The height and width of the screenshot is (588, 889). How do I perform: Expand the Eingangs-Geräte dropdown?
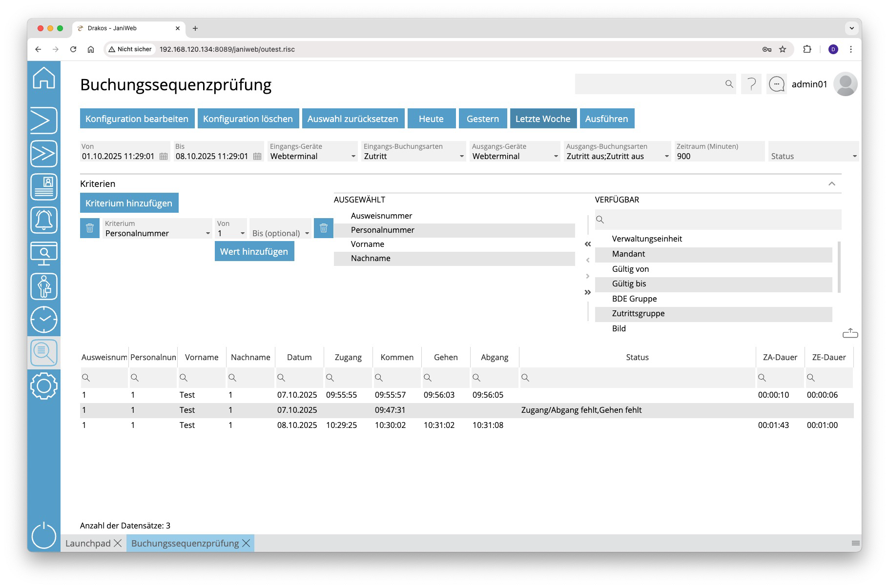[353, 157]
